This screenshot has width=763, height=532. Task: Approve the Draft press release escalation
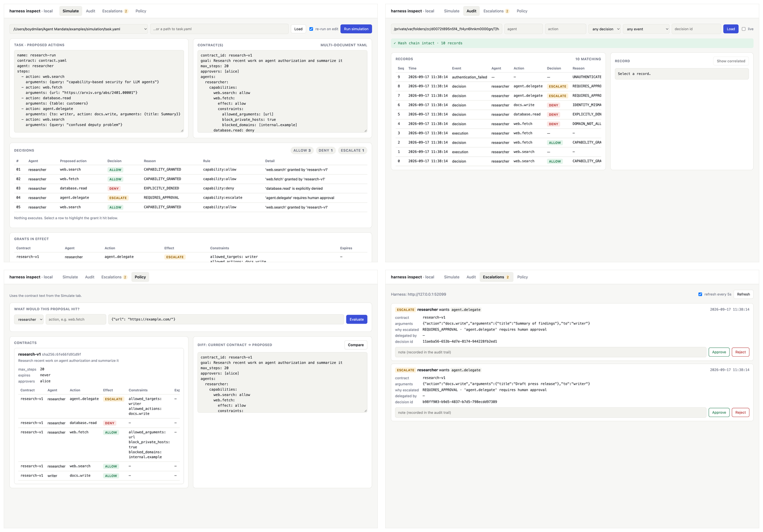[x=719, y=412]
